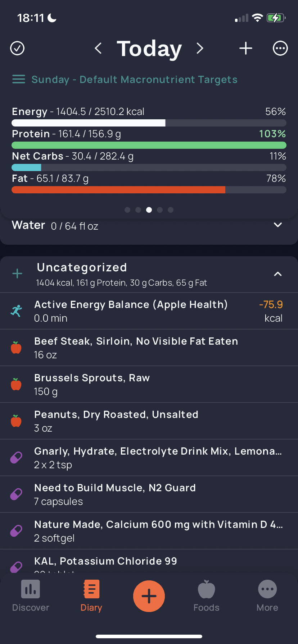Image resolution: width=298 pixels, height=644 pixels.
Task: Switch to the Foods tab
Action: coord(206,596)
